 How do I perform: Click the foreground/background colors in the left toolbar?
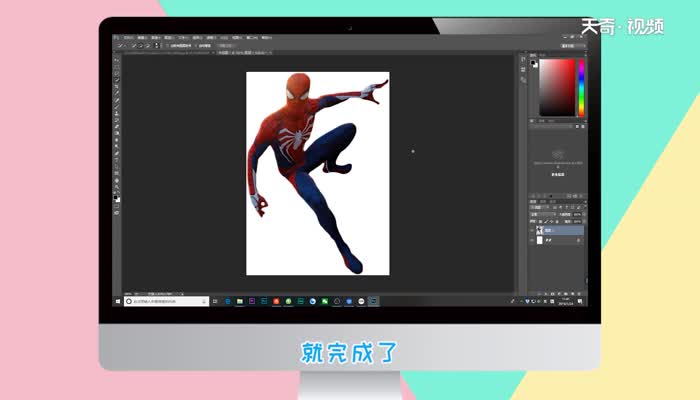(117, 199)
